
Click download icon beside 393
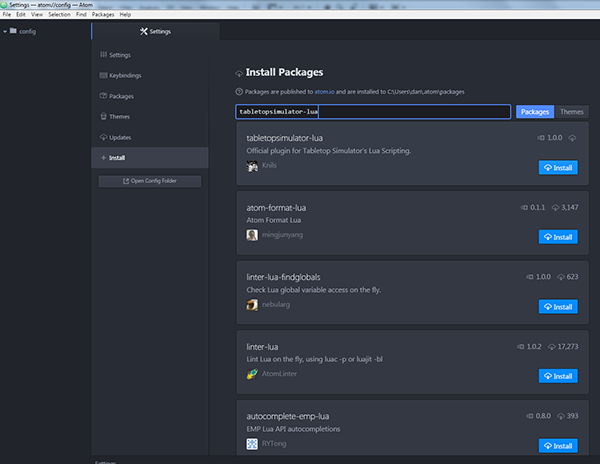(561, 416)
